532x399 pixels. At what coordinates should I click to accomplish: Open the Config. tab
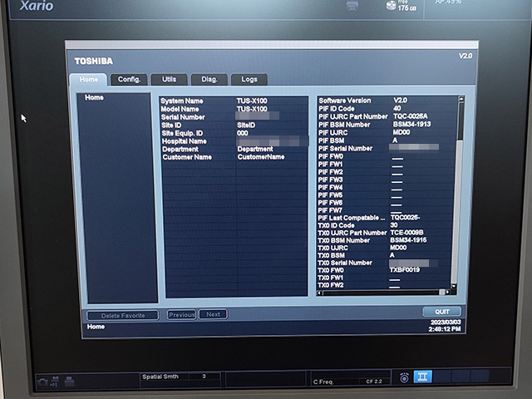click(129, 80)
